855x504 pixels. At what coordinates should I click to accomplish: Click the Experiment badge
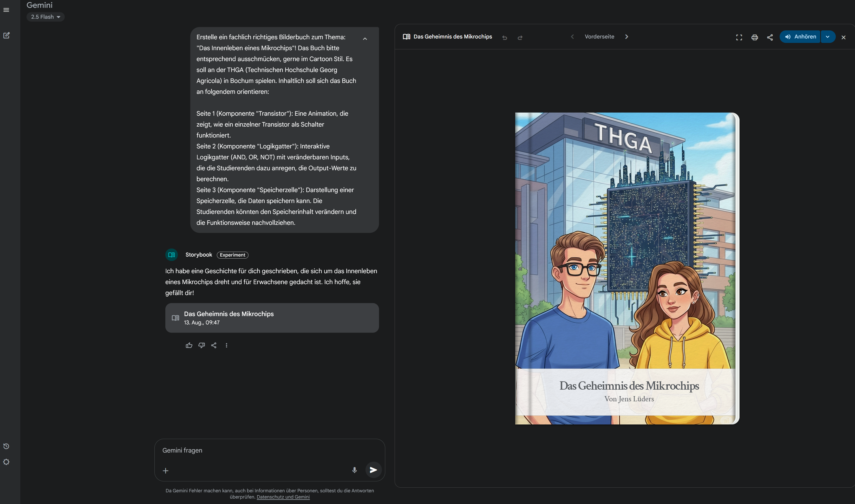pyautogui.click(x=232, y=255)
